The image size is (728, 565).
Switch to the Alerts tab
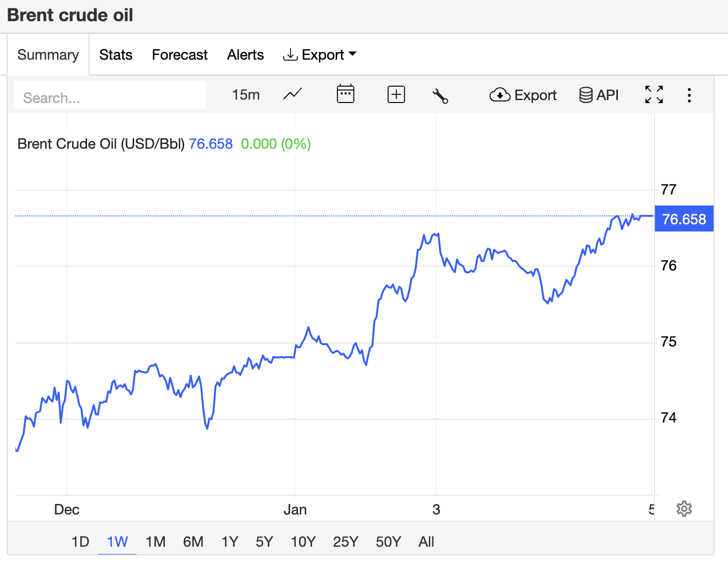(245, 55)
